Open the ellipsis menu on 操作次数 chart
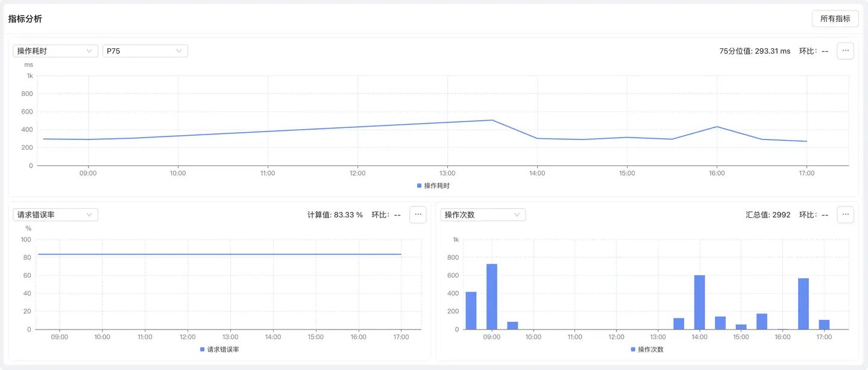 tap(845, 215)
